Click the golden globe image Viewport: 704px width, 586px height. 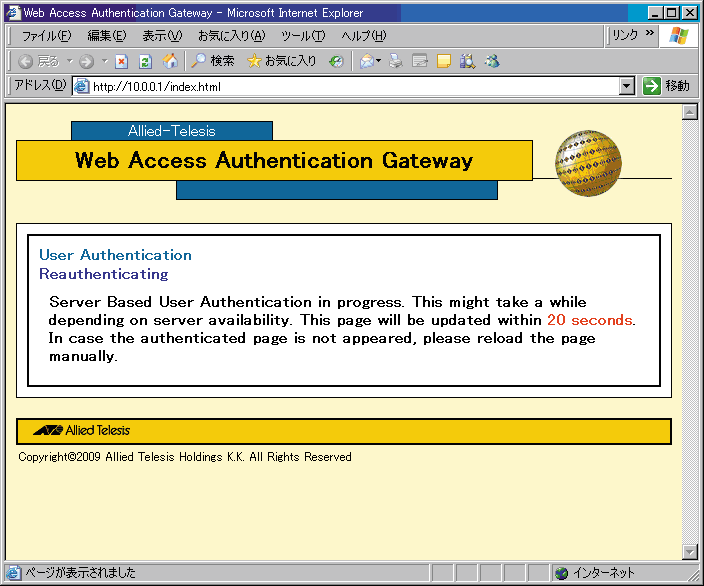[x=588, y=162]
